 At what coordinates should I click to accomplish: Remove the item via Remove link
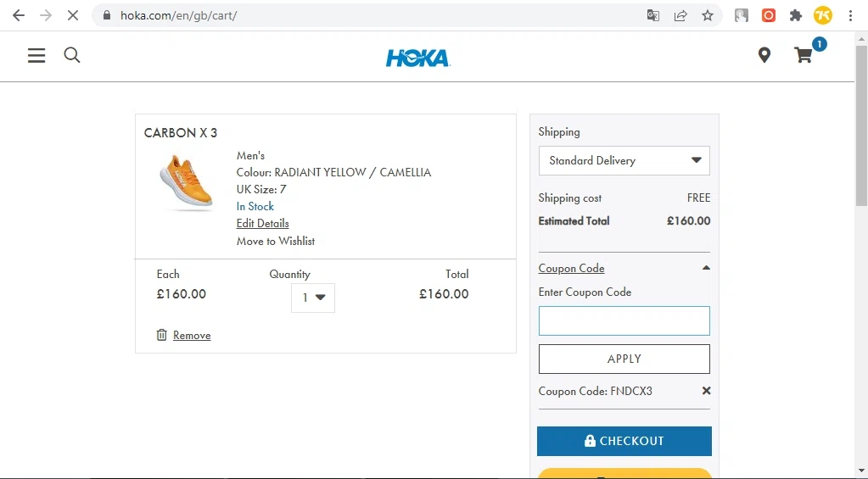(192, 335)
